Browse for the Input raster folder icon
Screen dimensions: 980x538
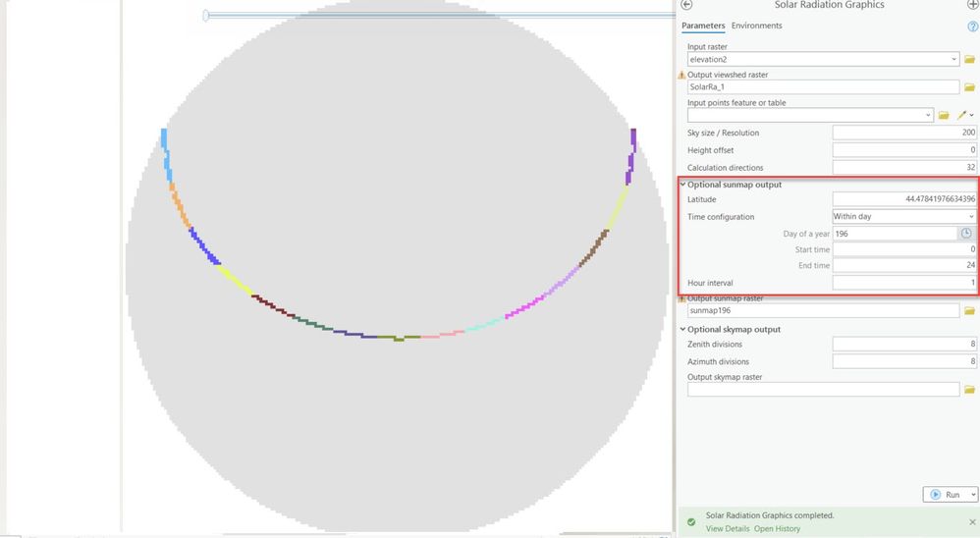pyautogui.click(x=969, y=59)
